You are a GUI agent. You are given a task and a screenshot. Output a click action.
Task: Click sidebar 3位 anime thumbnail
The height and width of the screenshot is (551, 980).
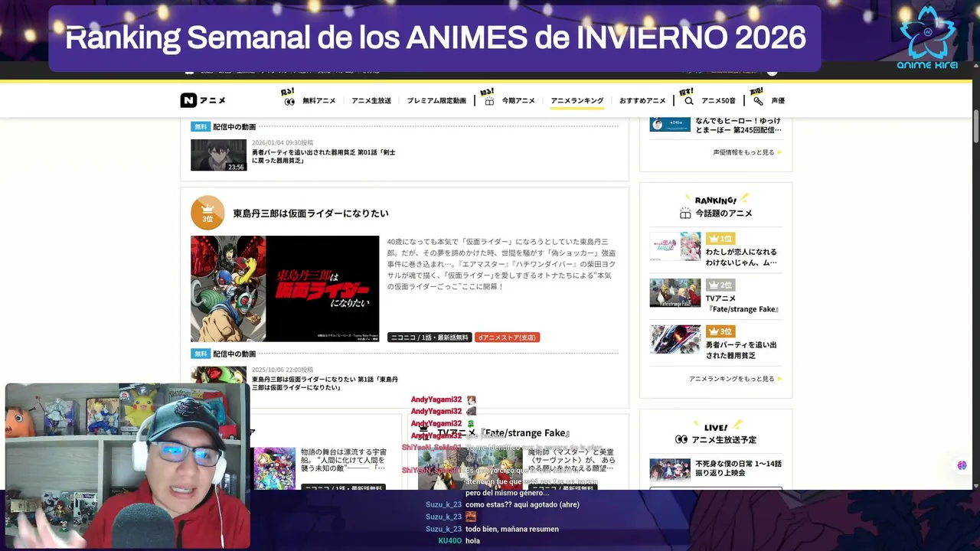point(675,339)
